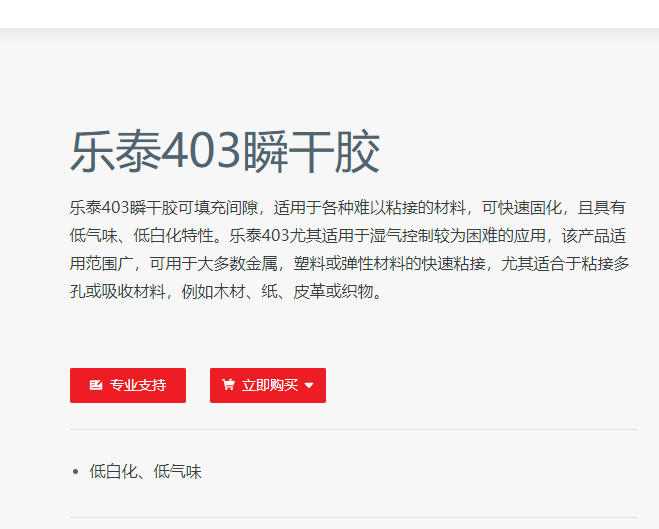Screen dimensions: 659x529
Task: Click the 乐泰403瞬干胶 page heading
Action: [225, 151]
